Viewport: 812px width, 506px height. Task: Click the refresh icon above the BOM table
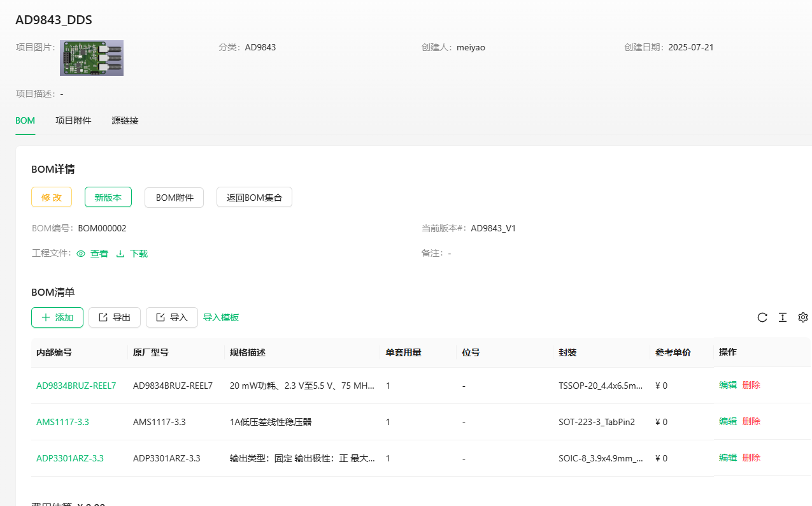tap(762, 317)
